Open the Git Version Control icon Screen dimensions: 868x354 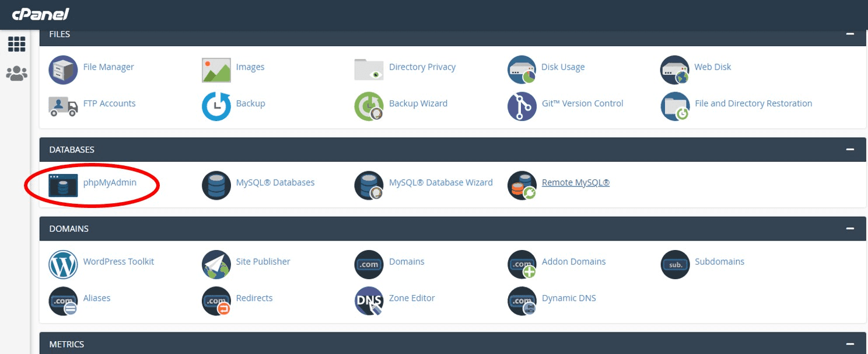tap(521, 106)
